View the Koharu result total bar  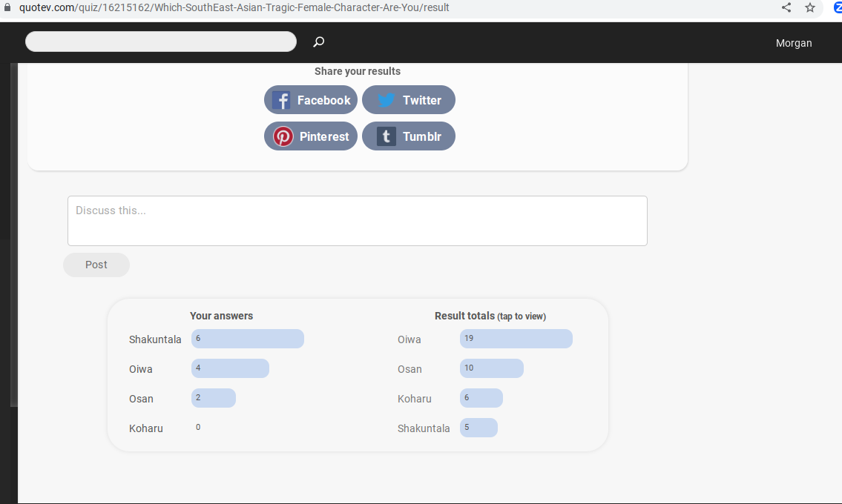pyautogui.click(x=481, y=398)
